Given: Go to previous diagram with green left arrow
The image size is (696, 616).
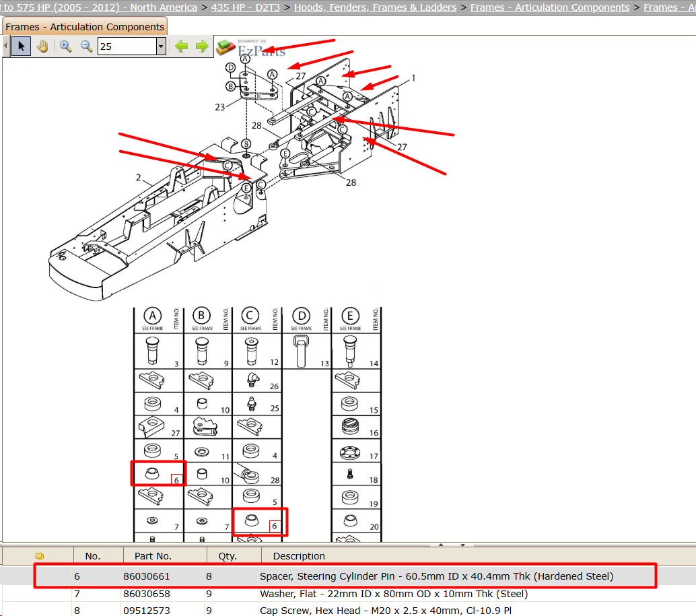Looking at the screenshot, I should (182, 46).
